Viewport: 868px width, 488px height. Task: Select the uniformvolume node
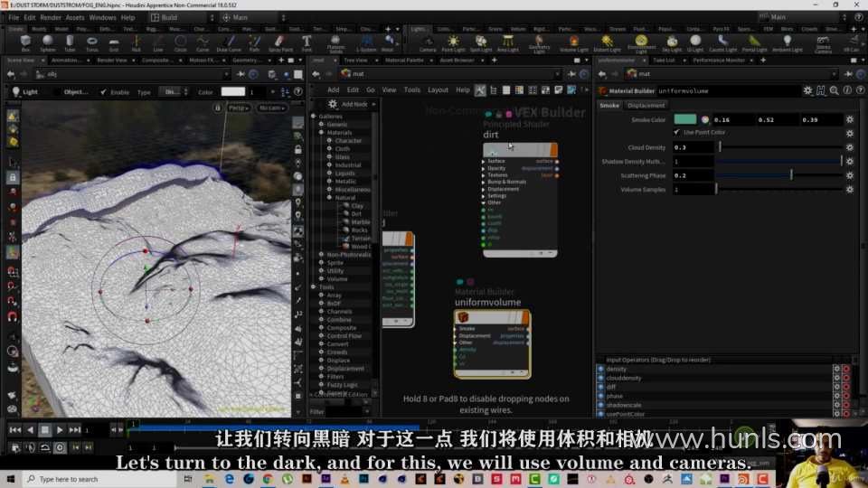[492, 344]
